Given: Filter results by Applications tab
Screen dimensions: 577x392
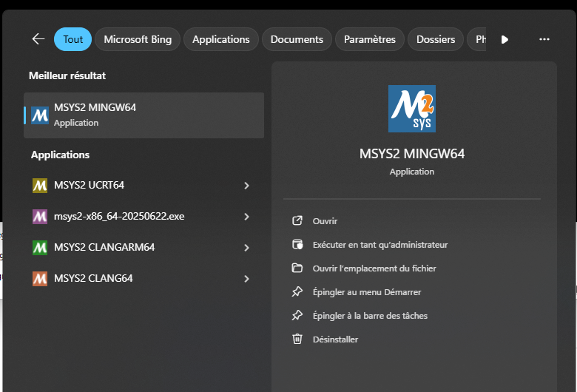Looking at the screenshot, I should (x=220, y=39).
